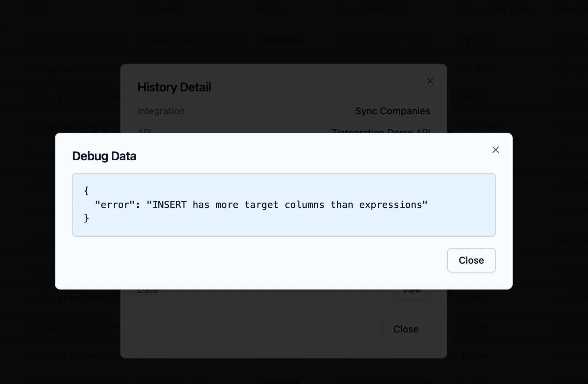Open the /hubspot/sync-compani endpoint cell
588x384 pixels.
(x=193, y=40)
